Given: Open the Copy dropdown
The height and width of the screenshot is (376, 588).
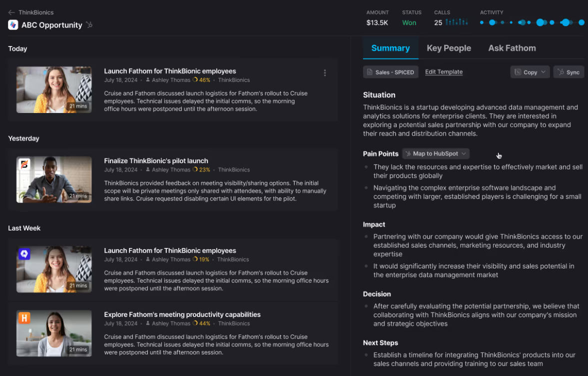Looking at the screenshot, I should pos(530,72).
